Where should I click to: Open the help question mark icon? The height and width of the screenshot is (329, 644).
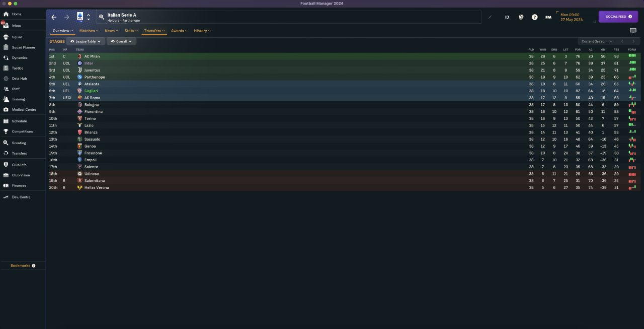click(x=535, y=17)
